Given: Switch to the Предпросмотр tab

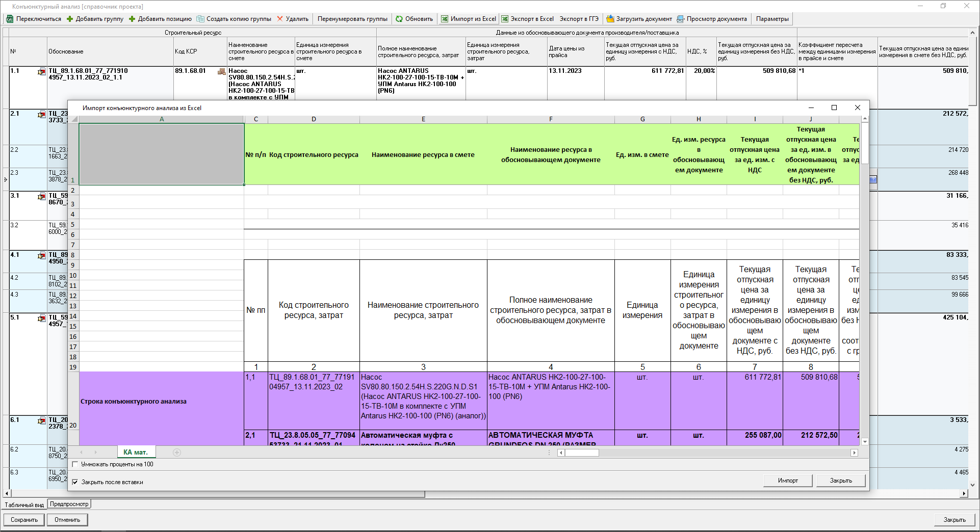Looking at the screenshot, I should 69,504.
